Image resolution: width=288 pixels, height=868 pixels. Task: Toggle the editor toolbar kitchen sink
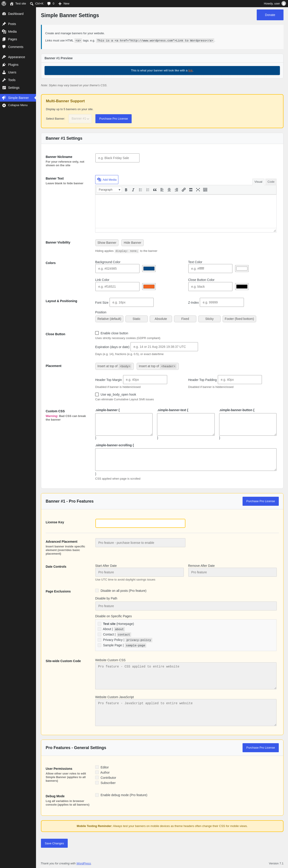(205, 190)
